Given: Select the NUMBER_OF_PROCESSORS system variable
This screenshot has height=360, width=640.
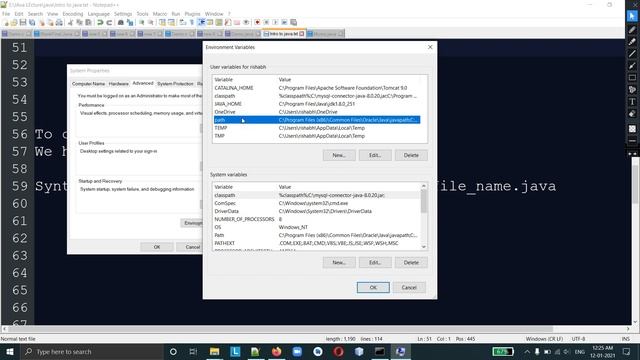Looking at the screenshot, I should pos(317,219).
